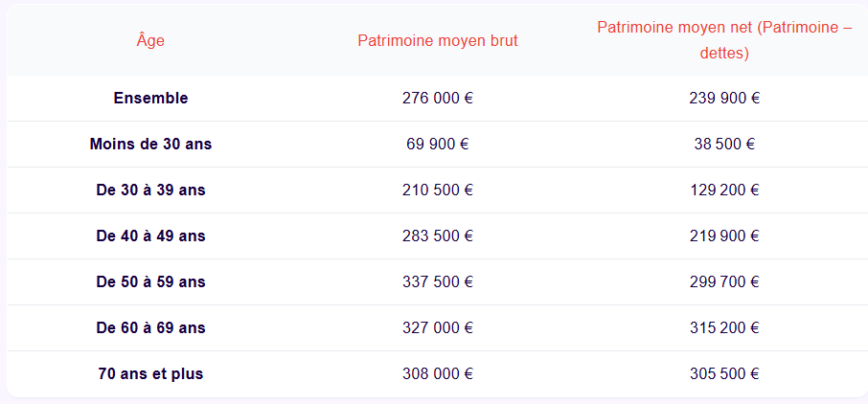Image resolution: width=868 pixels, height=404 pixels.
Task: Click the 276 000 € gross value
Action: tap(438, 99)
